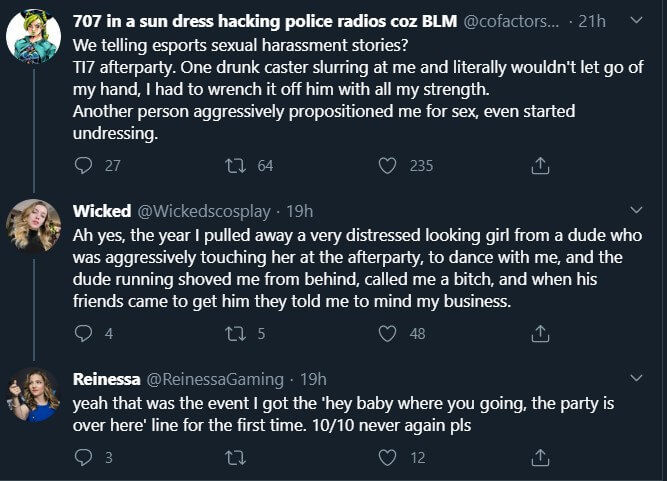Retweet Wicked's tweet

[236, 334]
